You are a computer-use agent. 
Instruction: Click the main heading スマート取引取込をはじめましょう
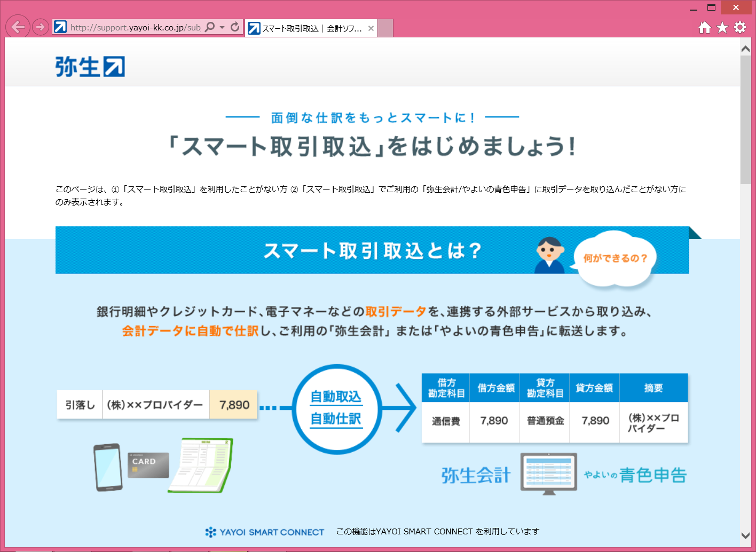pyautogui.click(x=373, y=146)
